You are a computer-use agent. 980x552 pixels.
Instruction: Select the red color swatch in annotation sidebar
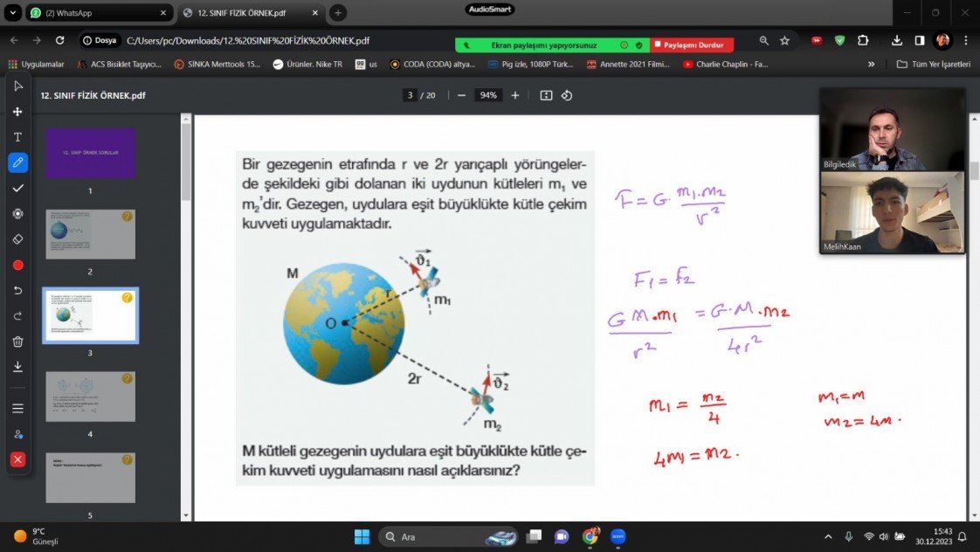(17, 264)
